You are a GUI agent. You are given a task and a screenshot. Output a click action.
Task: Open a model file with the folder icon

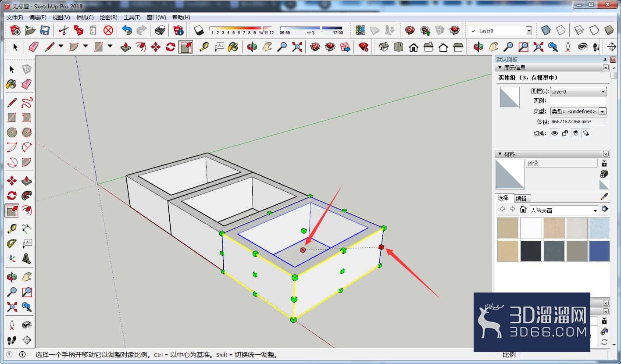click(30, 30)
